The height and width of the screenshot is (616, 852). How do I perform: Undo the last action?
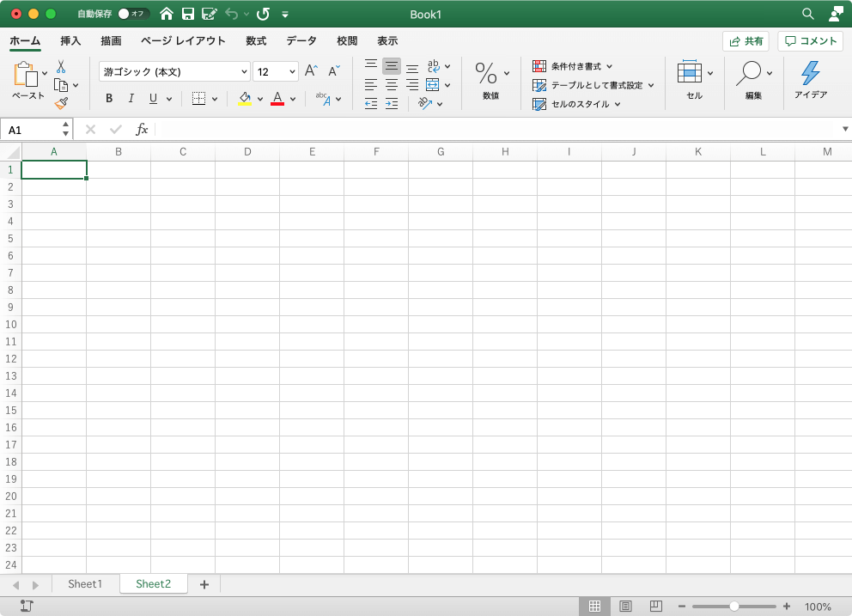pos(232,14)
